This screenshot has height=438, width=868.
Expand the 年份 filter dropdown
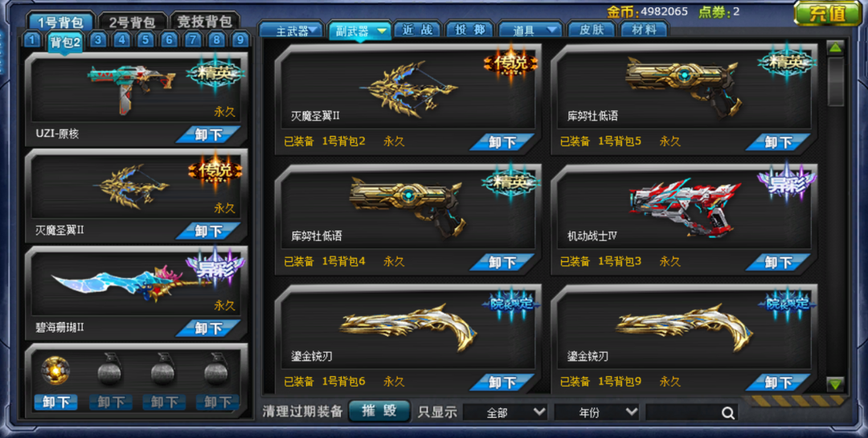click(597, 412)
